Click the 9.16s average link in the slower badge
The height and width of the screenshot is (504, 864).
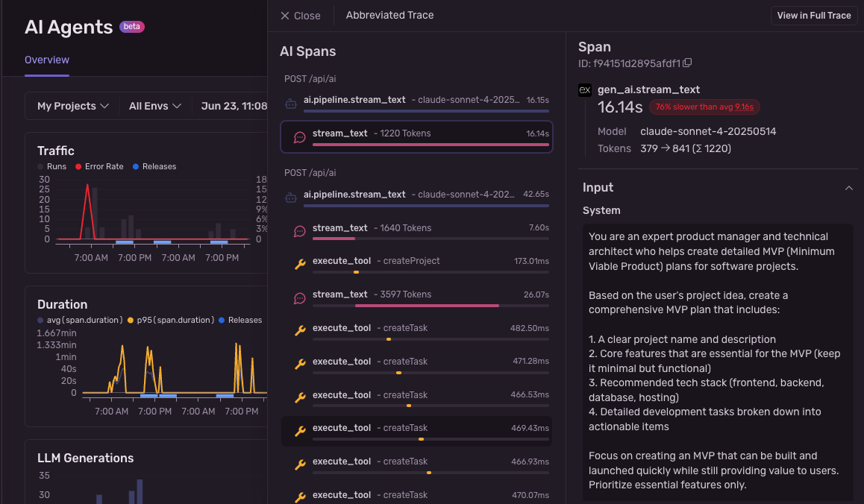[744, 107]
